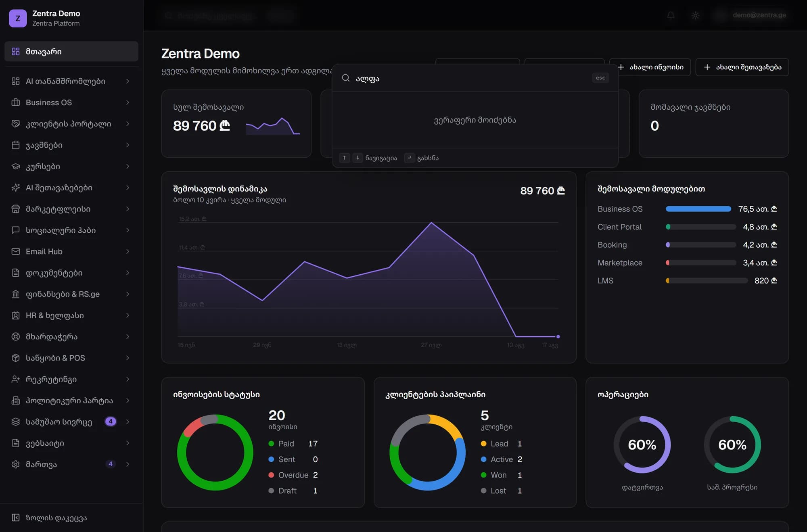Open notifications with the bell icon
807x532 pixels.
click(x=671, y=15)
